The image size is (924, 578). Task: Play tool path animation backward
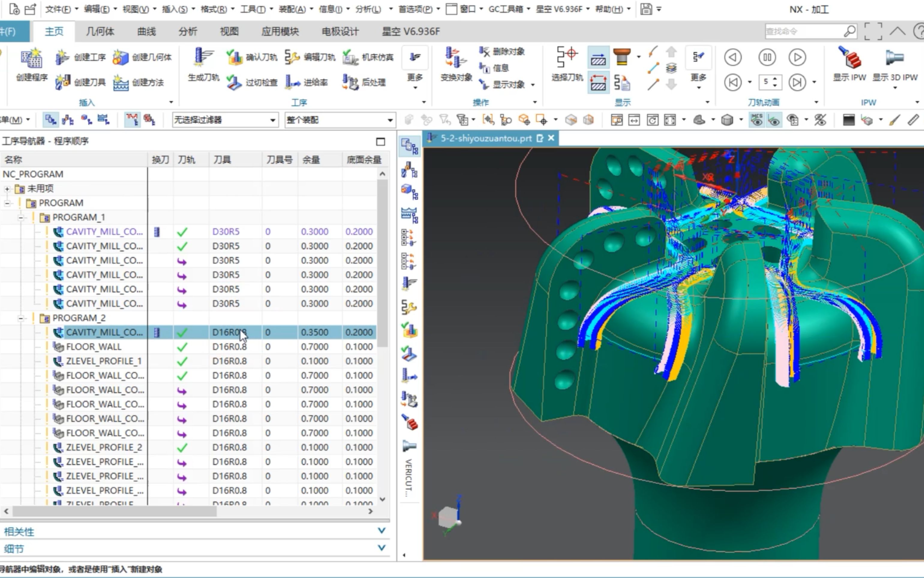[x=733, y=57]
